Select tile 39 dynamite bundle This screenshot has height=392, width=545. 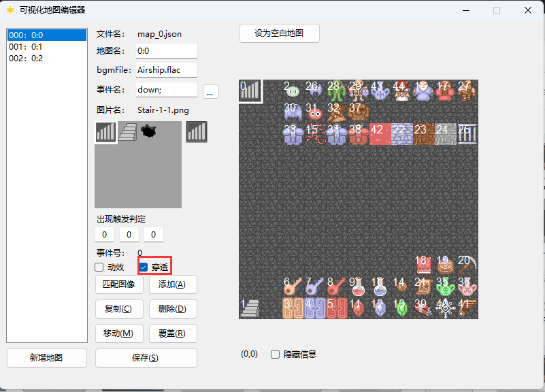point(424,308)
